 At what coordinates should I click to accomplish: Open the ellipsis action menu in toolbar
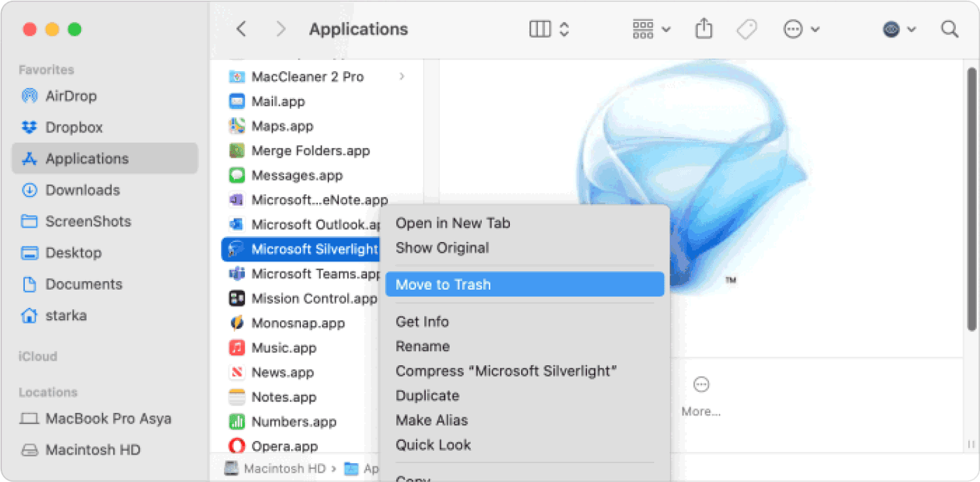pyautogui.click(x=801, y=29)
